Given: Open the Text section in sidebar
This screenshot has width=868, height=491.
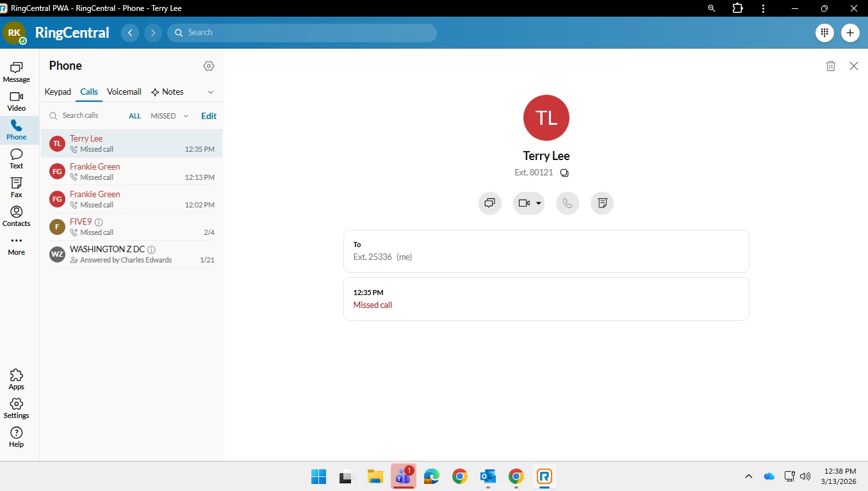Looking at the screenshot, I should click(17, 159).
